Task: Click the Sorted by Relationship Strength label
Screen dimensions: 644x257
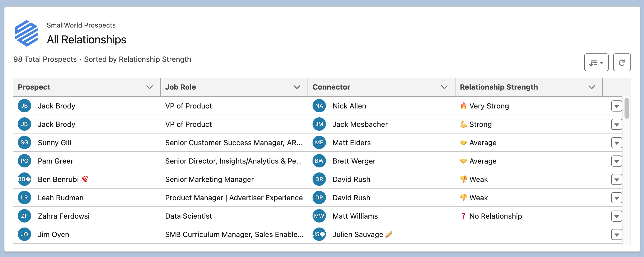Action: [x=138, y=59]
